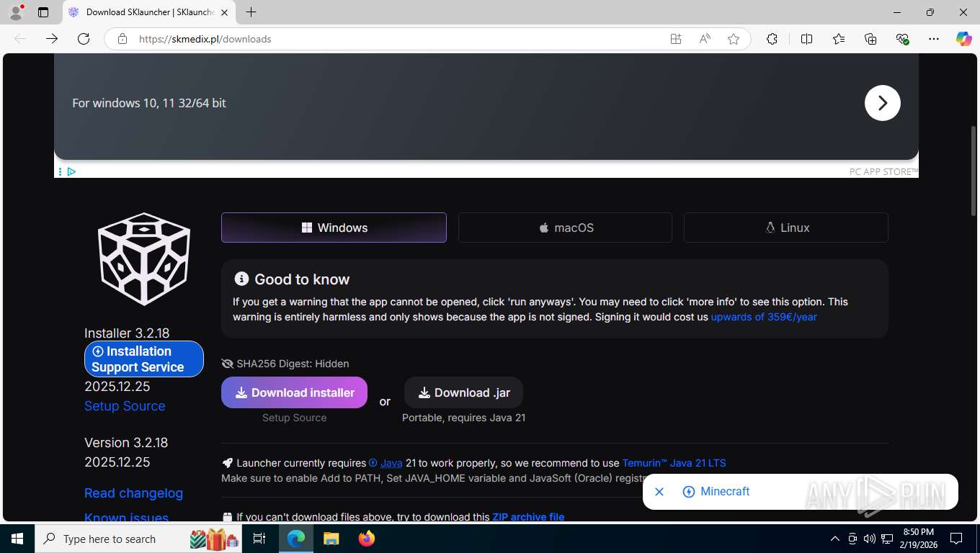Add this page to favorites star
This screenshot has width=980, height=553.
(734, 39)
